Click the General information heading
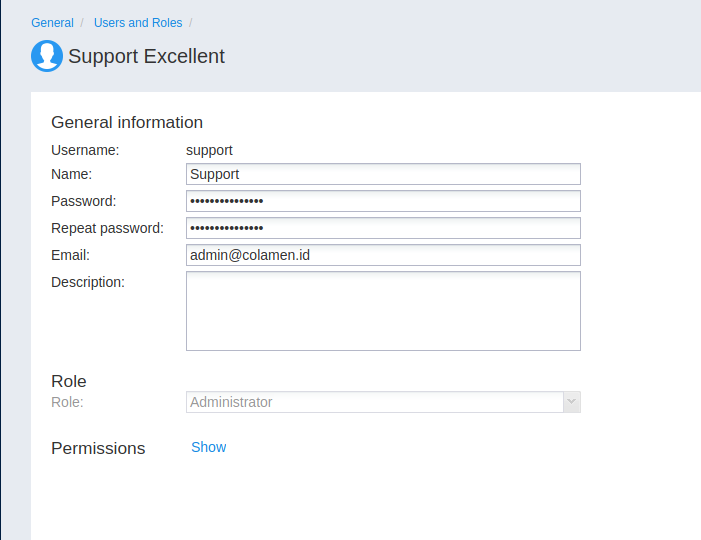The width and height of the screenshot is (701, 540). click(x=127, y=122)
